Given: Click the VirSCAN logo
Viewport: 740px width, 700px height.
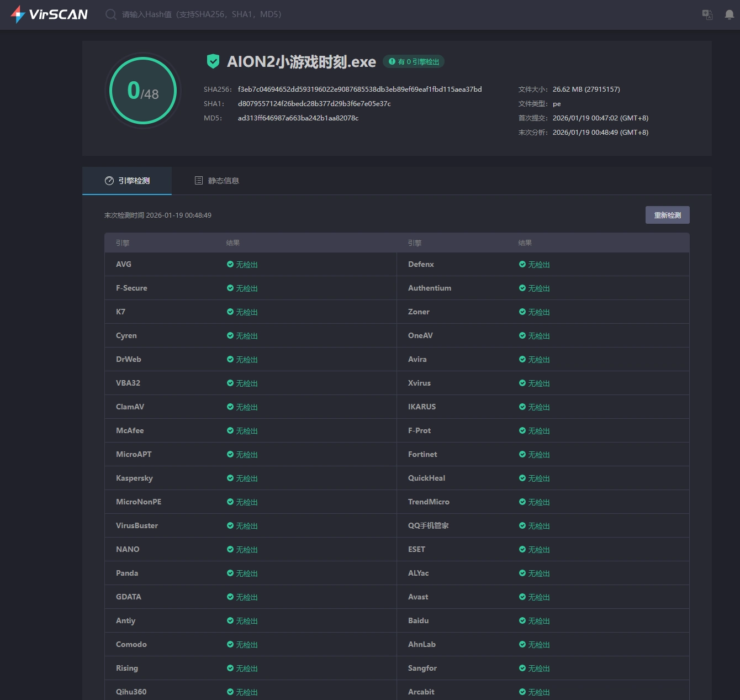Looking at the screenshot, I should [49, 14].
